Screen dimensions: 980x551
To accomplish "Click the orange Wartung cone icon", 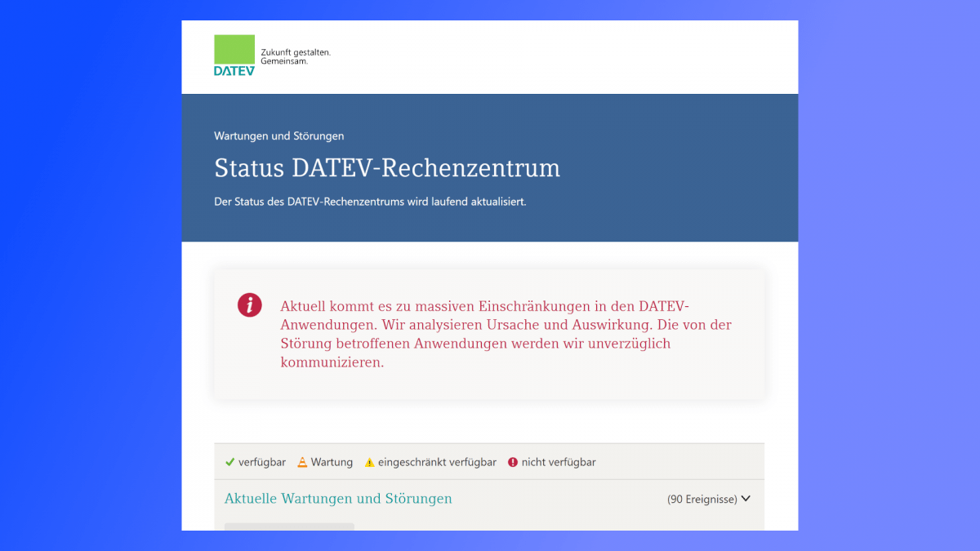I will pyautogui.click(x=302, y=462).
